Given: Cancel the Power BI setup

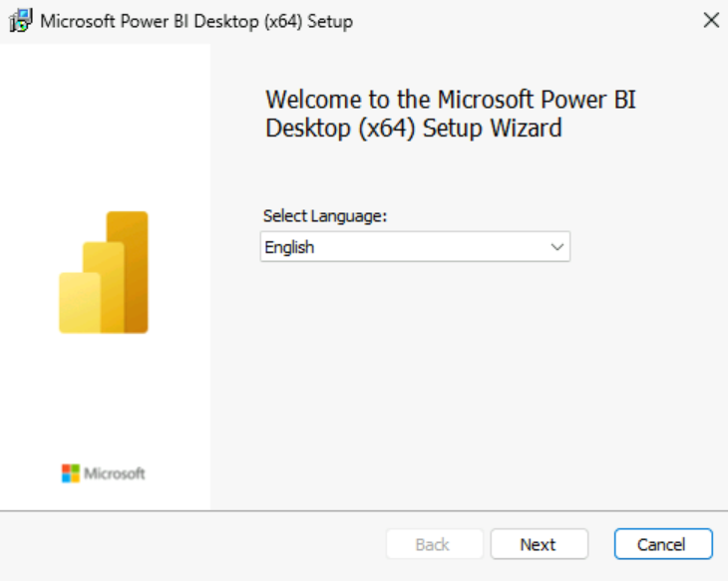Looking at the screenshot, I should [x=663, y=544].
